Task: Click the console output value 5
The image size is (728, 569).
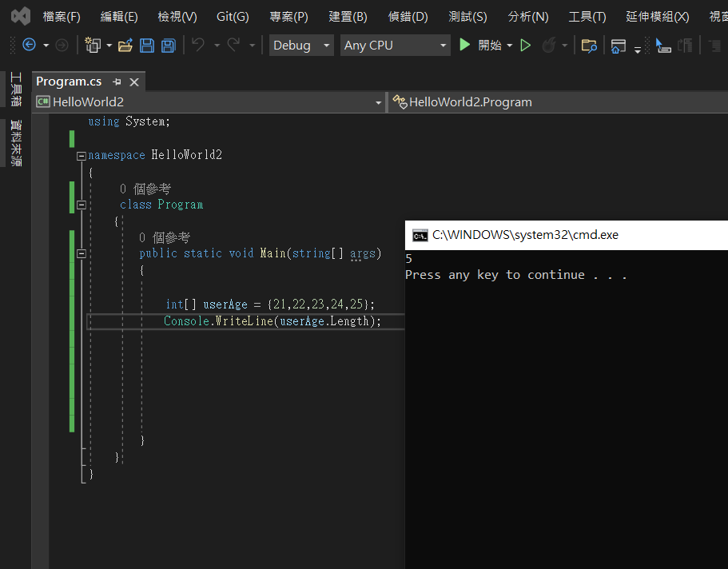Action: [408, 259]
